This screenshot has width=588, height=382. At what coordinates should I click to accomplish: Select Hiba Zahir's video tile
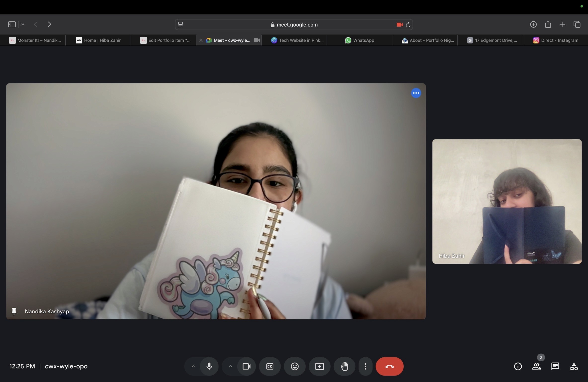click(507, 201)
